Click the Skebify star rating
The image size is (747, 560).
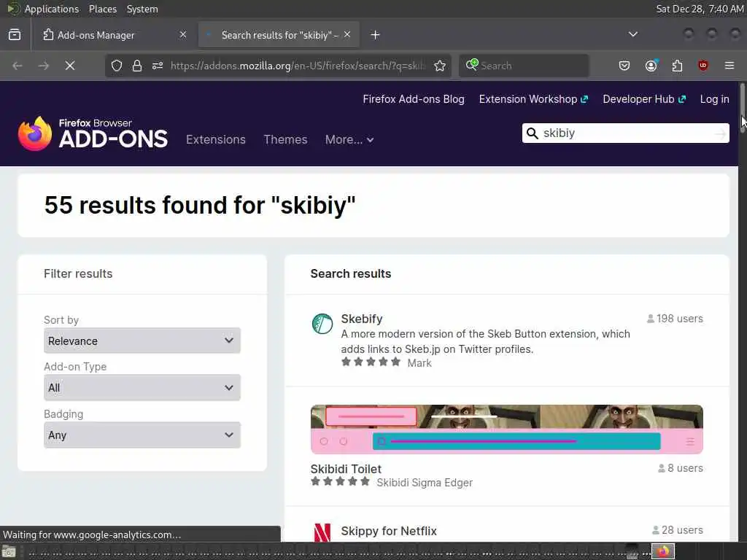coord(371,362)
